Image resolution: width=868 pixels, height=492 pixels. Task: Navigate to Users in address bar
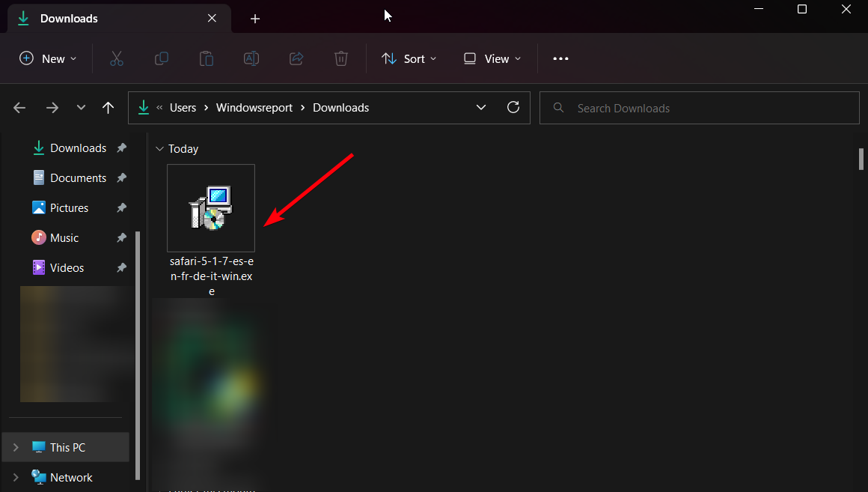click(183, 108)
